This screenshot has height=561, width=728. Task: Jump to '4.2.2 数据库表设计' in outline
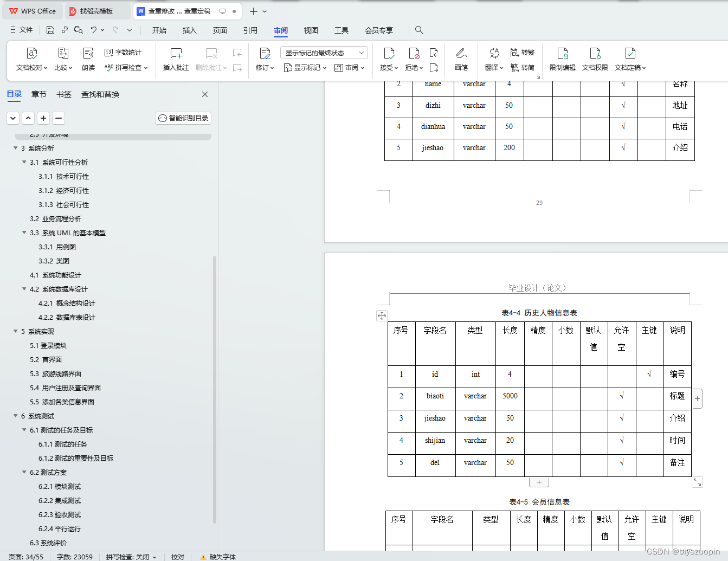click(x=67, y=317)
